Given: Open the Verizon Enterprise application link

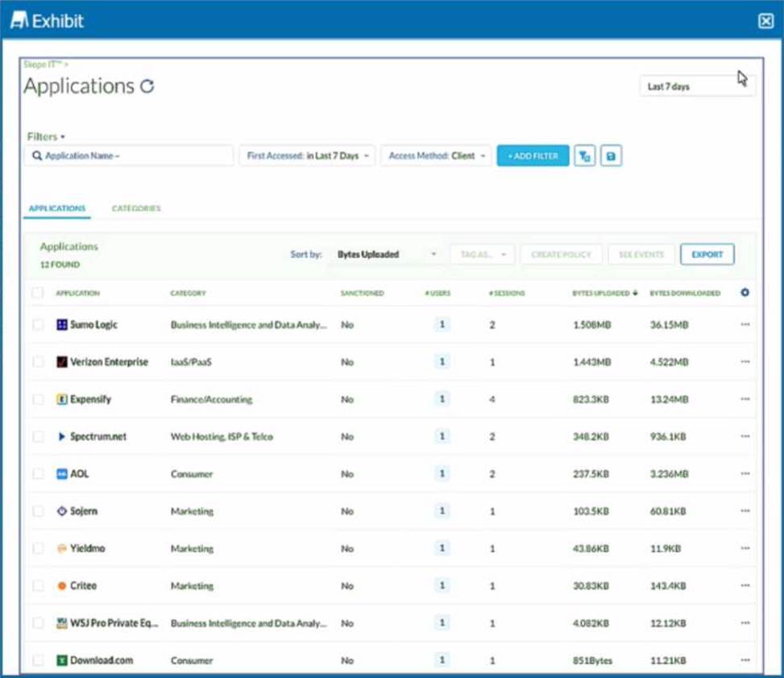Looking at the screenshot, I should pyautogui.click(x=109, y=362).
